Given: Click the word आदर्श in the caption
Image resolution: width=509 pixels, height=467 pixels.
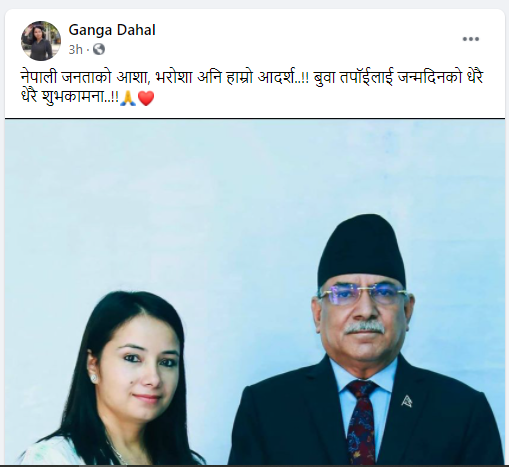Looking at the screenshot, I should (278, 78).
